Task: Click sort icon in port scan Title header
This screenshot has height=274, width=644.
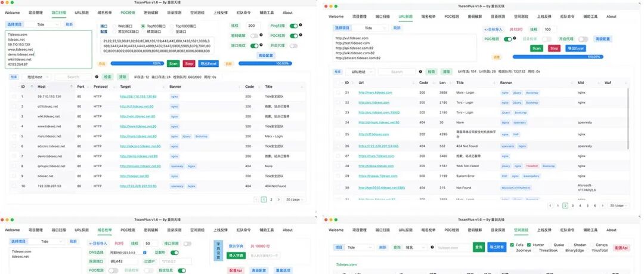Action: pos(302,87)
